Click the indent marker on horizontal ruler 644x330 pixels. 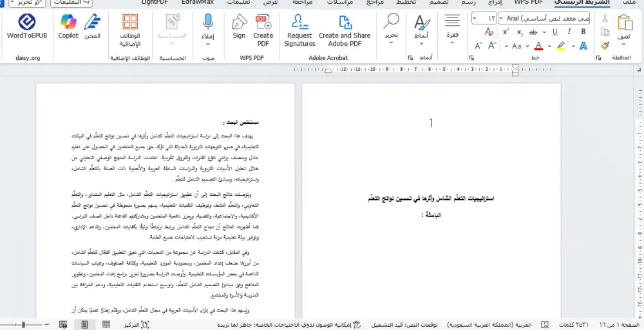[515, 70]
